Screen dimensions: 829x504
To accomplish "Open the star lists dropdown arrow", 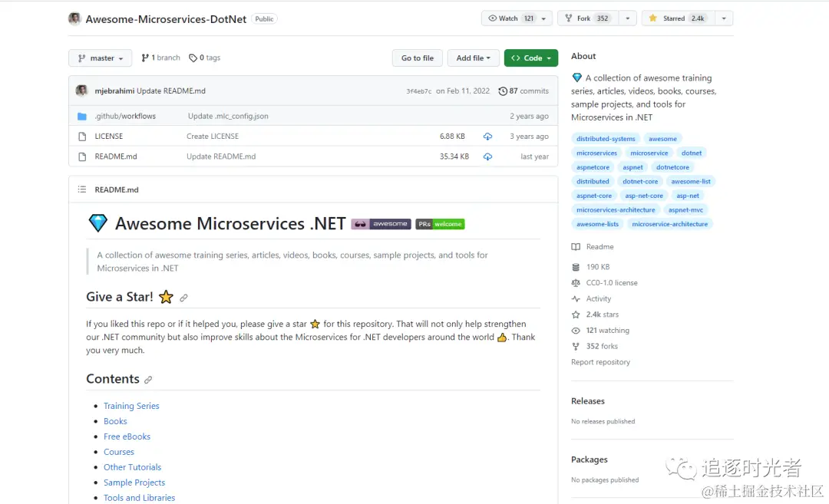I will coord(724,18).
